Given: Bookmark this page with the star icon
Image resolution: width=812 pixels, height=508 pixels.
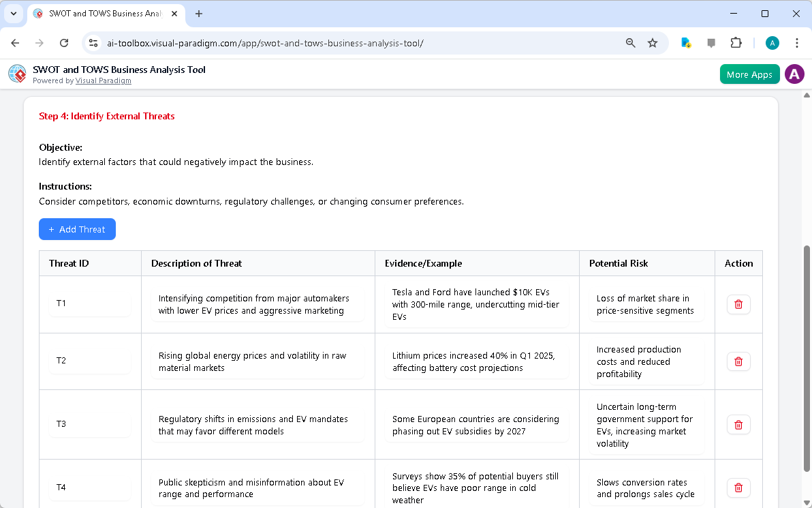Looking at the screenshot, I should (653, 42).
